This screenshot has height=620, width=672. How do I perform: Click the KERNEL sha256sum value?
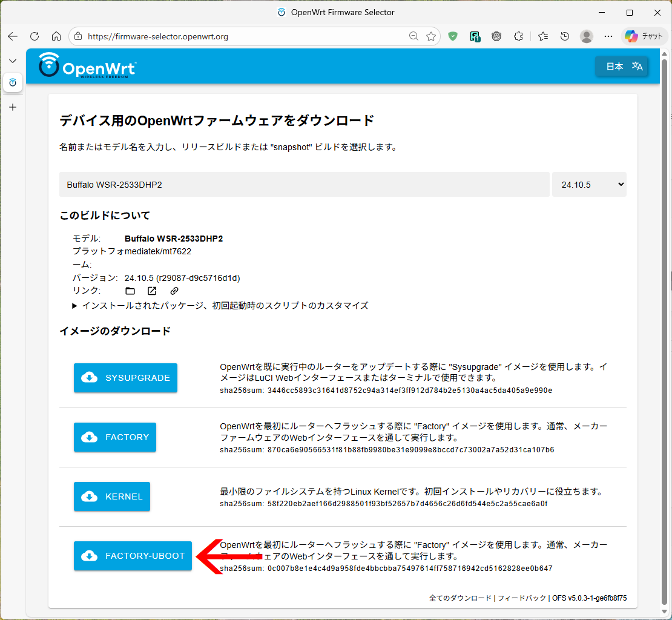(407, 504)
